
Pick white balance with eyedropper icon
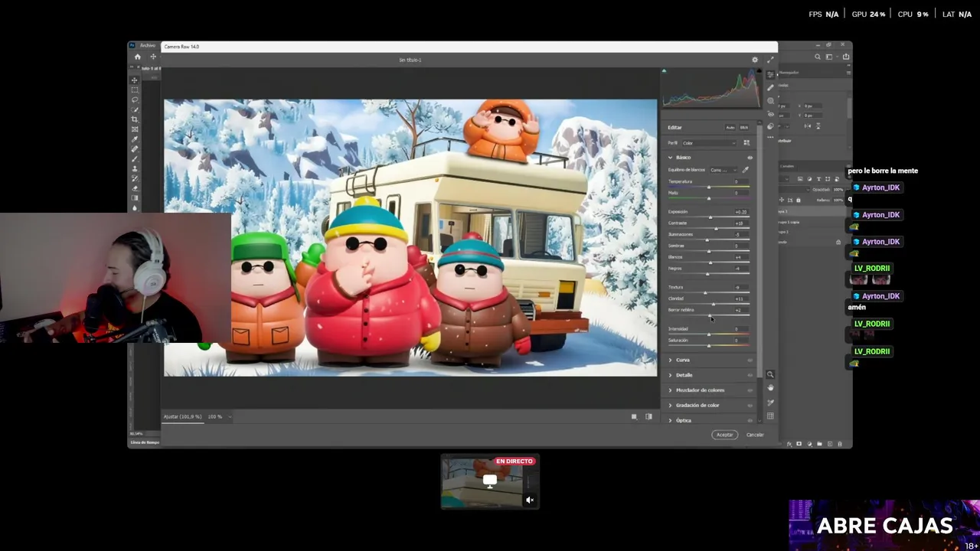coord(745,170)
